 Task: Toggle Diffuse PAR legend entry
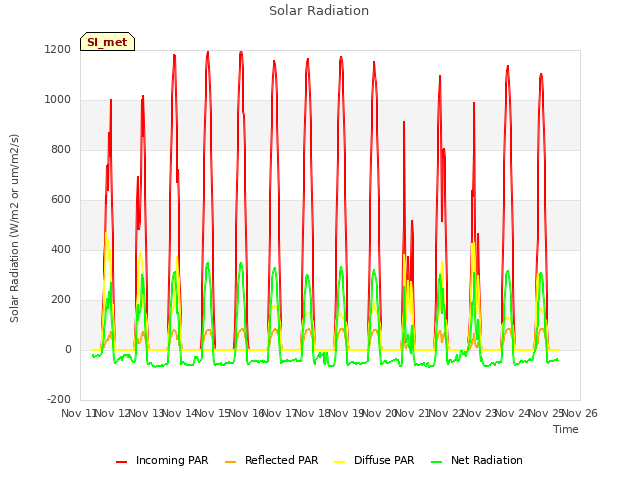click(x=374, y=460)
